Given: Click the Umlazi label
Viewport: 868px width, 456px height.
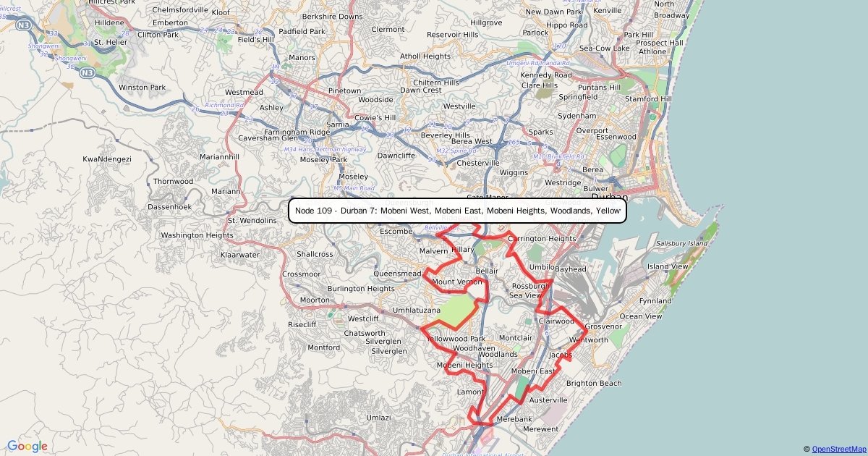Looking at the screenshot, I should click(378, 418).
